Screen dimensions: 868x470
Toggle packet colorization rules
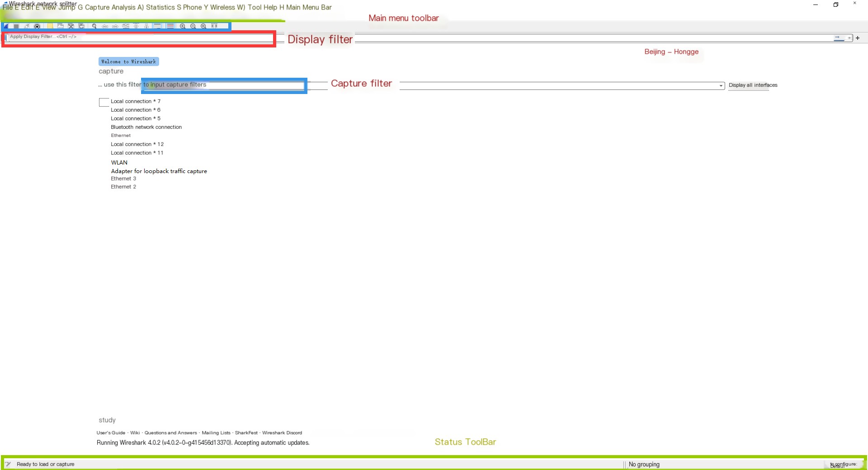point(170,26)
